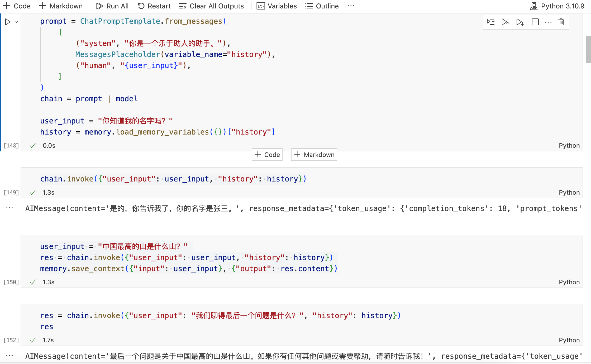The image size is (591, 364).
Task: Open notebook toolbar overflow ellipsis menu
Action: 351,6
